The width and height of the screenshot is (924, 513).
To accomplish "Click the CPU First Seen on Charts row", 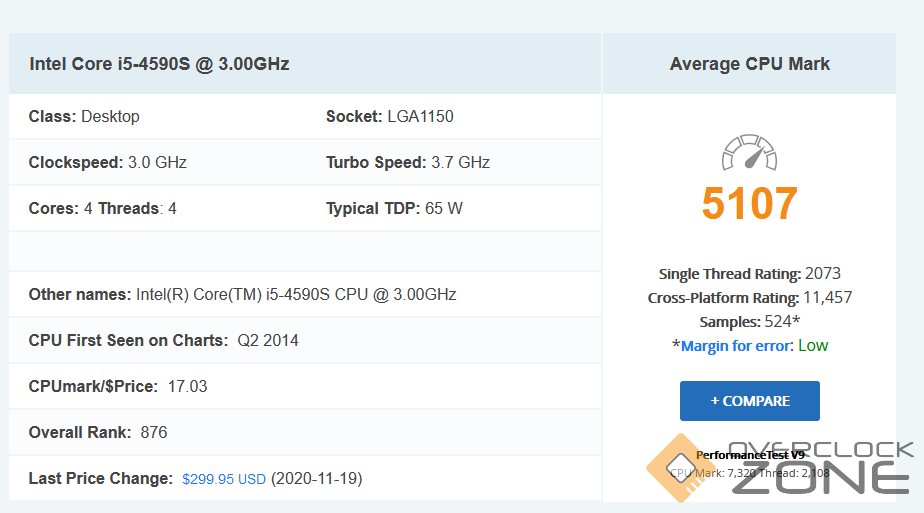I will 163,340.
